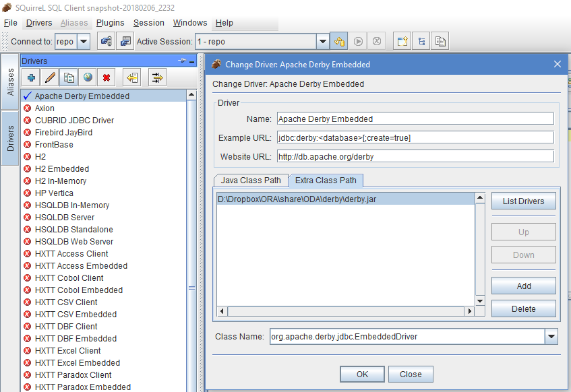Click the Up button in class path
This screenshot has width=571, height=392.
coord(524,232)
